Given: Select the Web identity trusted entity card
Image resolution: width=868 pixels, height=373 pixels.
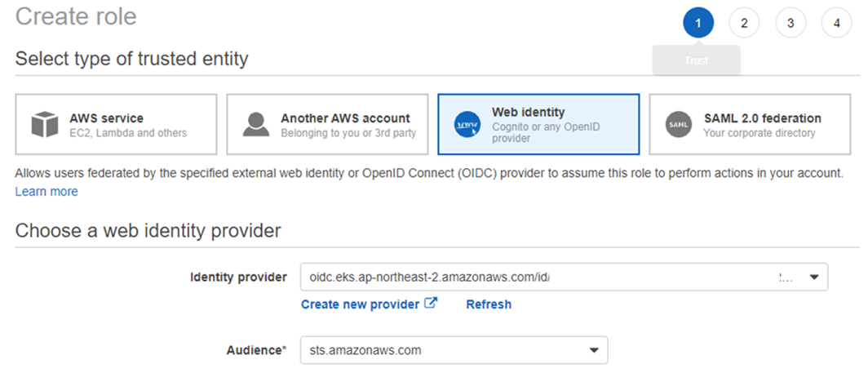Looking at the screenshot, I should click(x=538, y=124).
